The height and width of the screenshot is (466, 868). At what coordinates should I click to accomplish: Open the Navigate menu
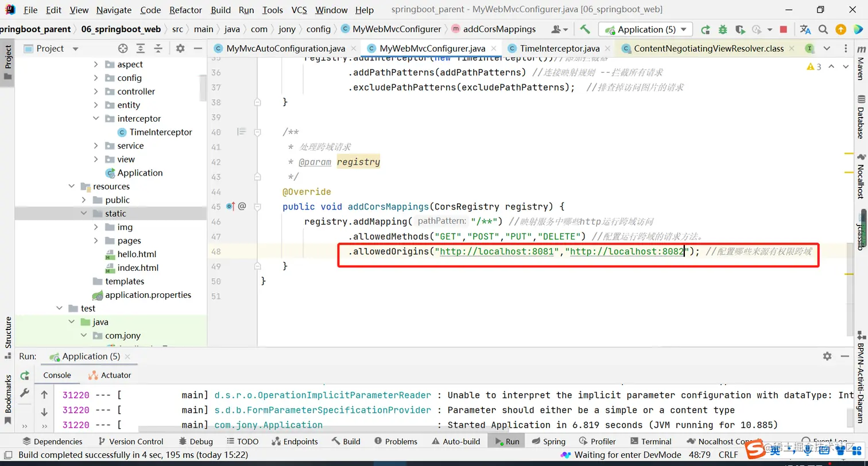point(114,10)
